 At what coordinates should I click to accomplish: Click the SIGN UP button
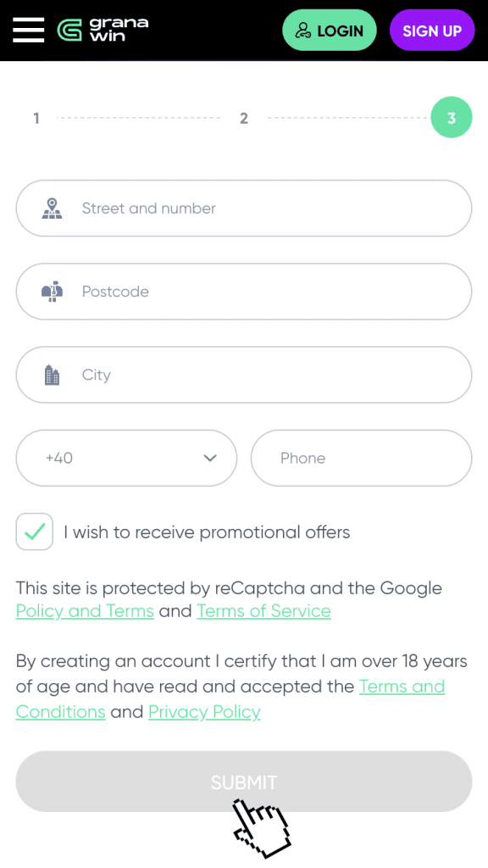(432, 31)
